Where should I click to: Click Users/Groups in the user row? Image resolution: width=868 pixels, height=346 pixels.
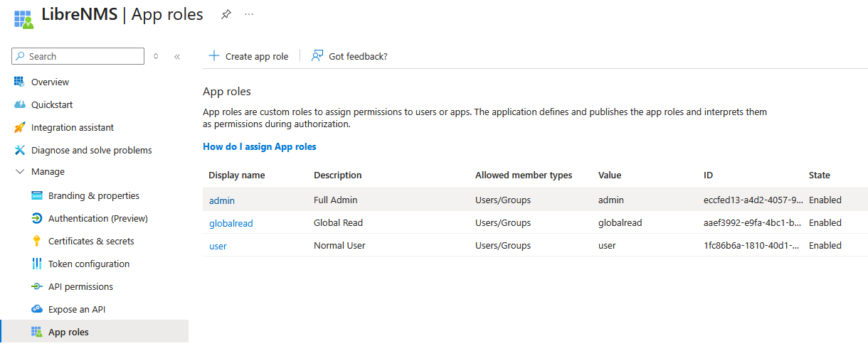tap(503, 245)
